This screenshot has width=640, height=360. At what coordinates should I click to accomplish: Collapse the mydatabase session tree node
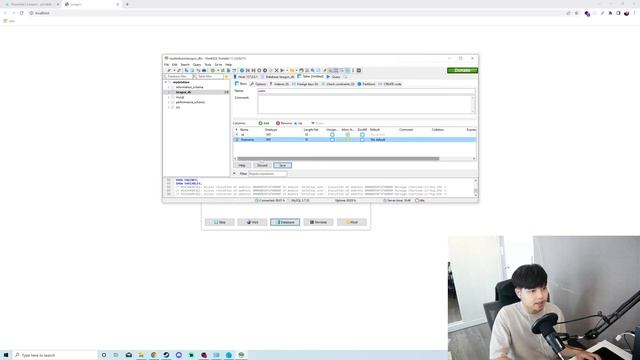tap(166, 82)
